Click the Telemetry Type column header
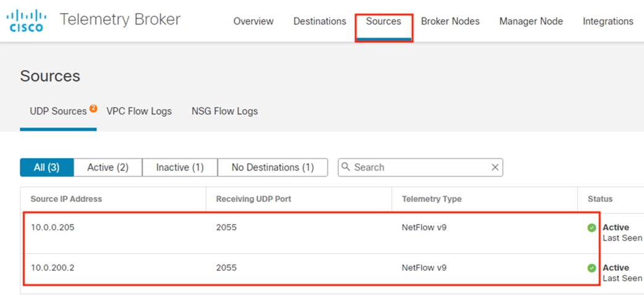Viewport: 644px width, 295px height. click(x=432, y=199)
